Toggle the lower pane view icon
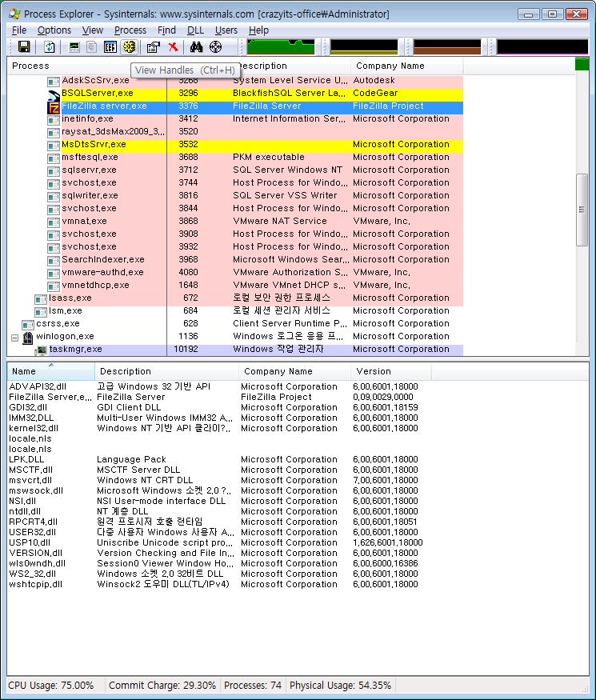 [x=110, y=47]
